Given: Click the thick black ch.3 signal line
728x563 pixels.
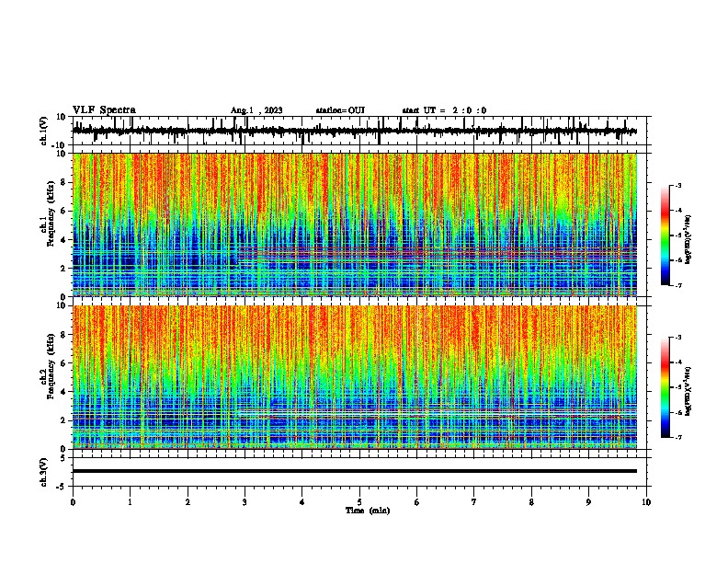Looking at the screenshot, I should [355, 471].
